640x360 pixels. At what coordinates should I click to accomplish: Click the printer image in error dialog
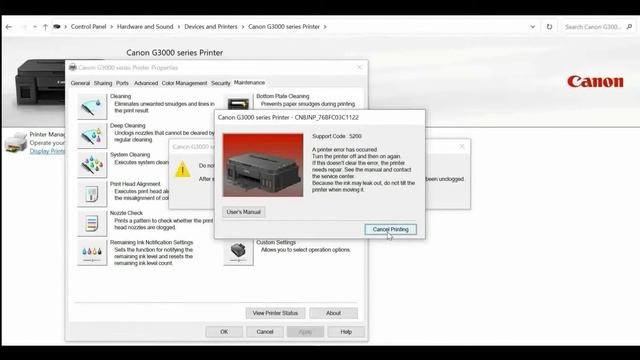pos(263,165)
